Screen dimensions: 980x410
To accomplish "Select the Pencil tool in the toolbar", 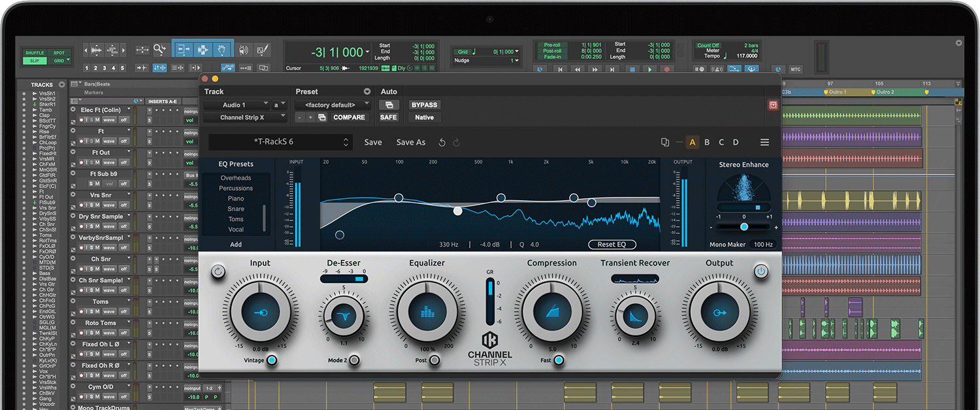I will click(x=263, y=50).
